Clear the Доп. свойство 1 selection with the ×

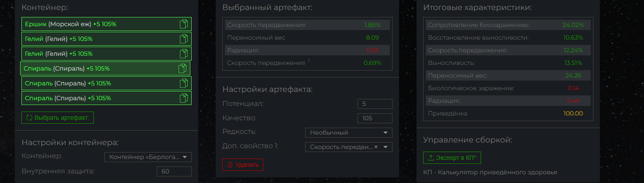click(376, 147)
